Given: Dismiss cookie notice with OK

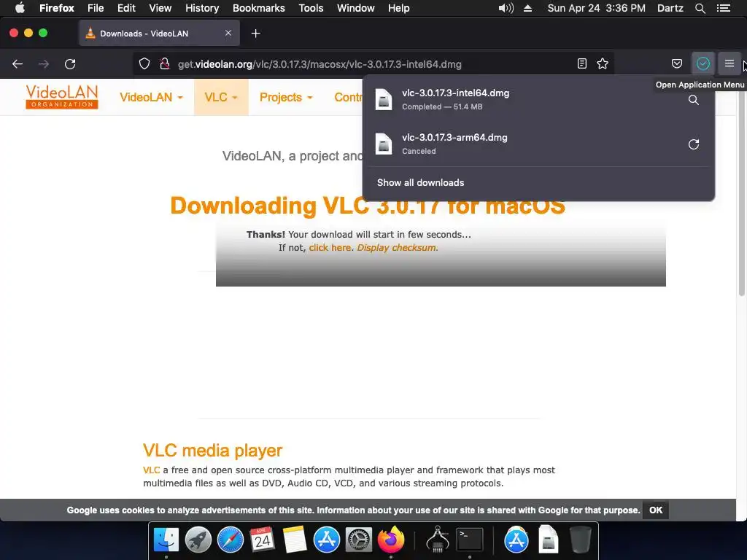Looking at the screenshot, I should (656, 510).
